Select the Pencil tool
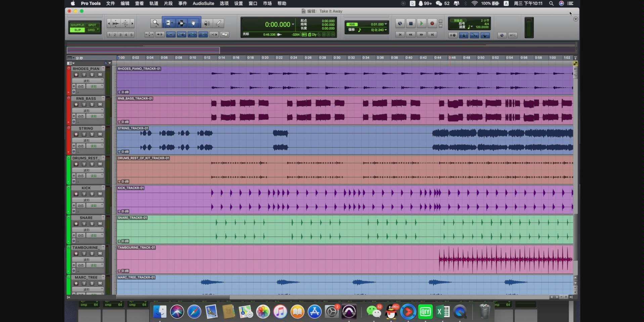 point(219,23)
